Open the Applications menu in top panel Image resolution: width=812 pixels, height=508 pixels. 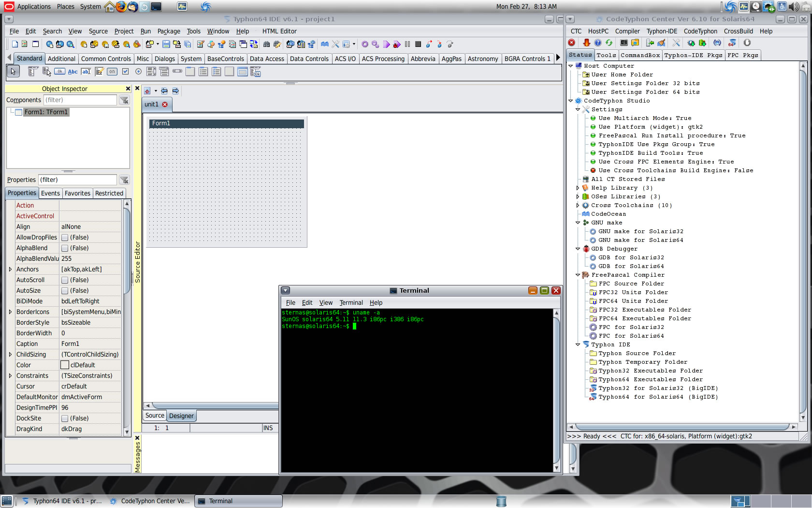coord(33,6)
